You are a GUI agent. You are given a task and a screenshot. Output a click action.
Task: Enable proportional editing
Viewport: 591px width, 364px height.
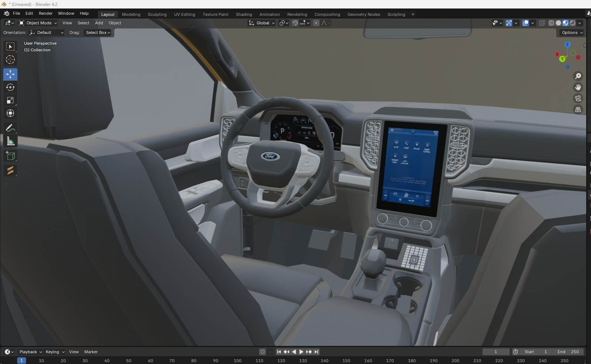click(x=316, y=23)
